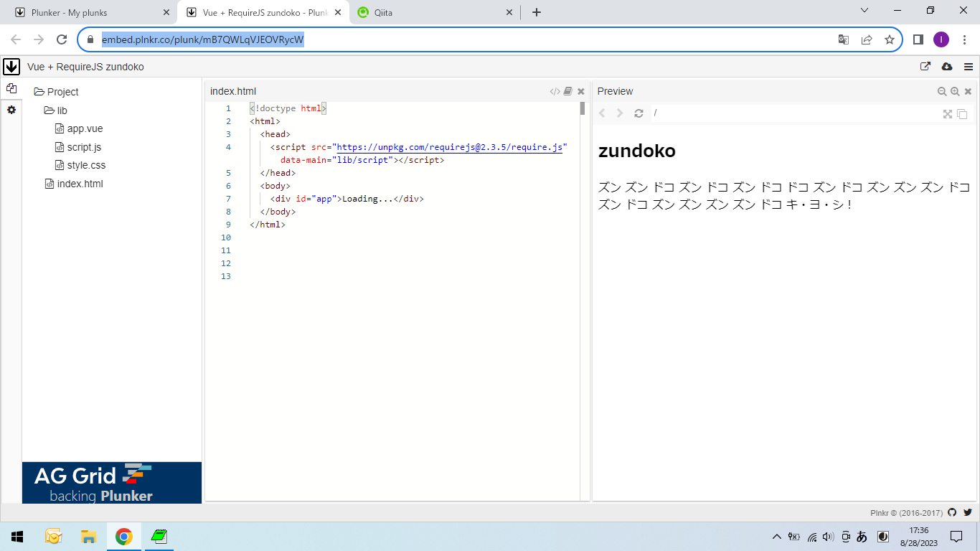Image resolution: width=980 pixels, height=551 pixels.
Task: Refresh the preview frame
Action: coord(639,113)
